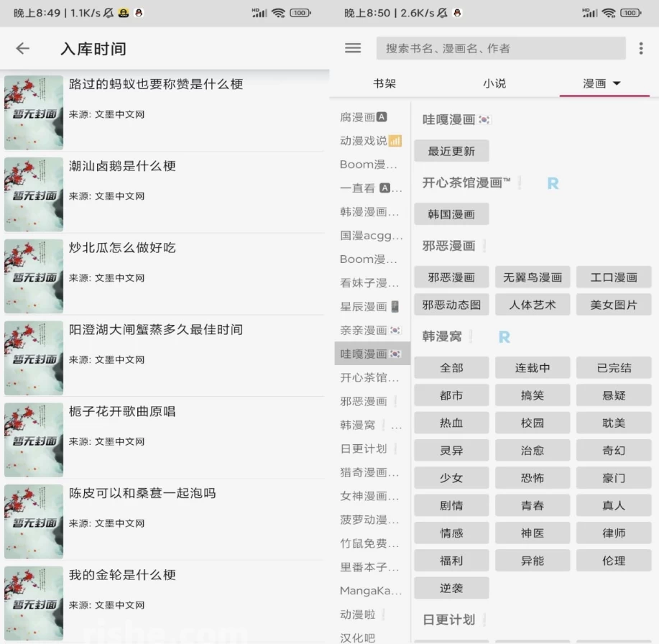Image resolution: width=659 pixels, height=644 pixels.
Task: Open book 路过的蚂蚁也要称赞是什么梗
Action: (156, 84)
